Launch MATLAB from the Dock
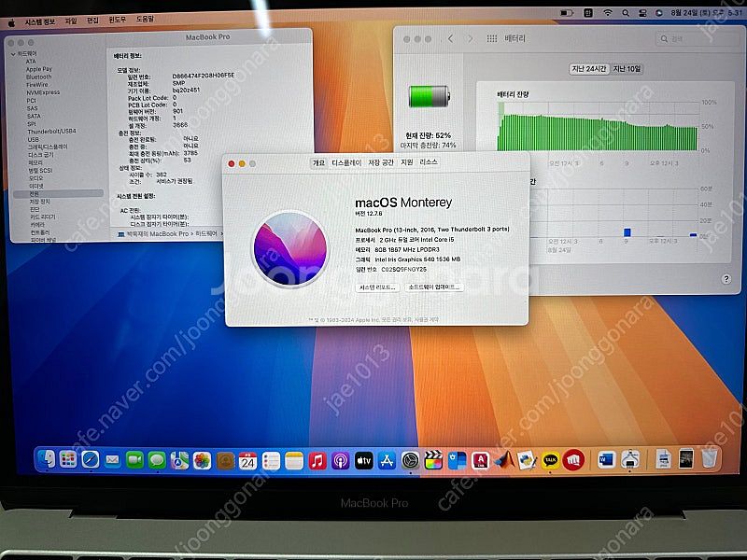This screenshot has height=560, width=747. click(504, 460)
